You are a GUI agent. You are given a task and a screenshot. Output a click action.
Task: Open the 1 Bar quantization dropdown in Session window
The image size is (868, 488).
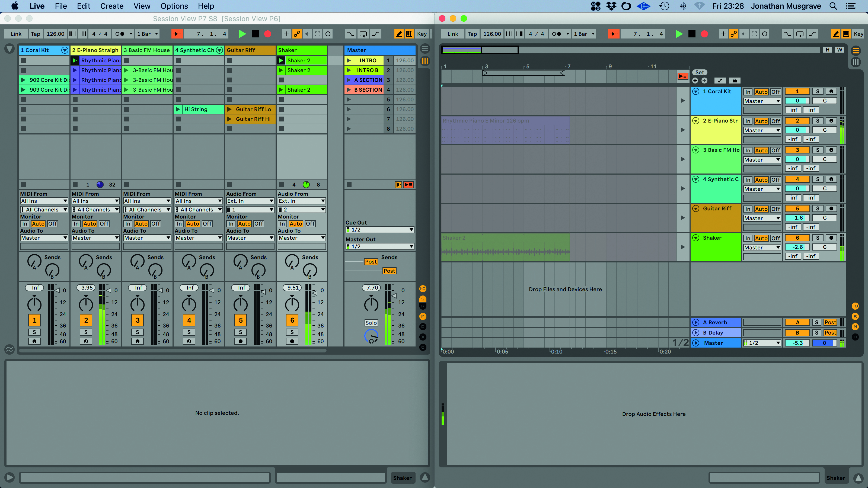[147, 34]
